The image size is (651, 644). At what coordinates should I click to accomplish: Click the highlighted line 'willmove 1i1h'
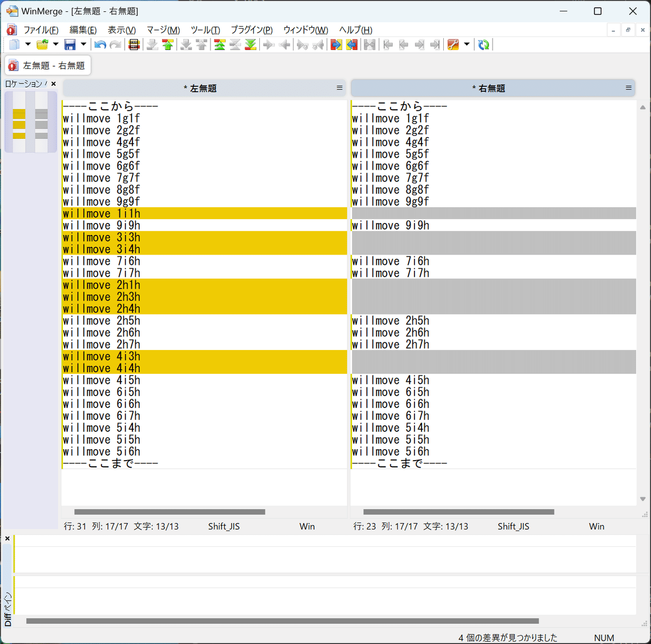coord(205,213)
